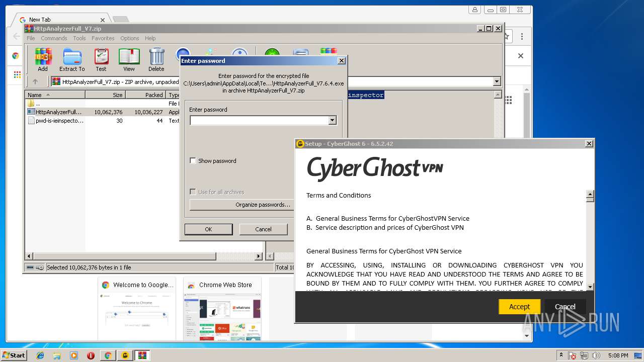Click the WinRAR title bar books icon

(29, 29)
